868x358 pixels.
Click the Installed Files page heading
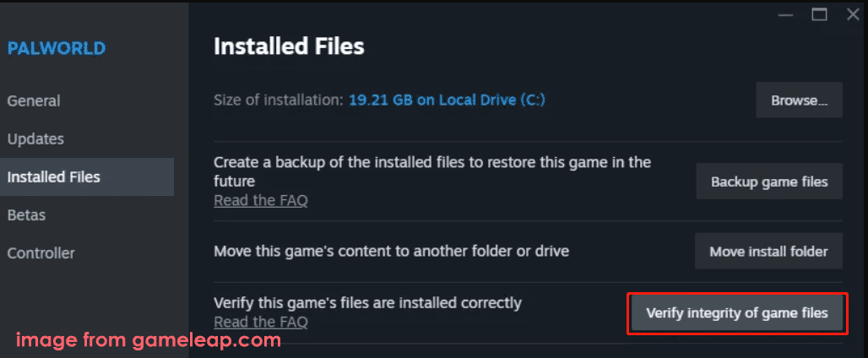(289, 46)
